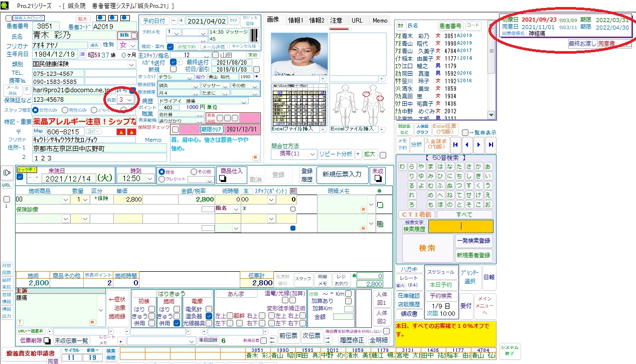Image resolution: width=636 pixels, height=364 pixels.
Task: Select the クレジット payment radio button
Action: 162,179
